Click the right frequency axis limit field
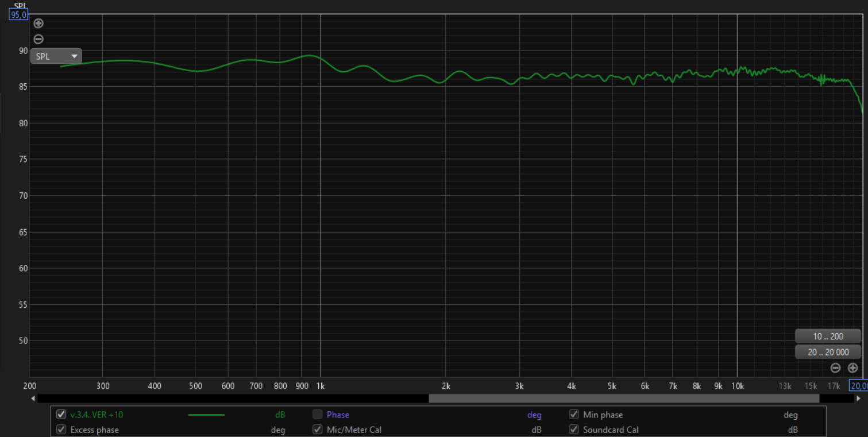 (x=858, y=386)
